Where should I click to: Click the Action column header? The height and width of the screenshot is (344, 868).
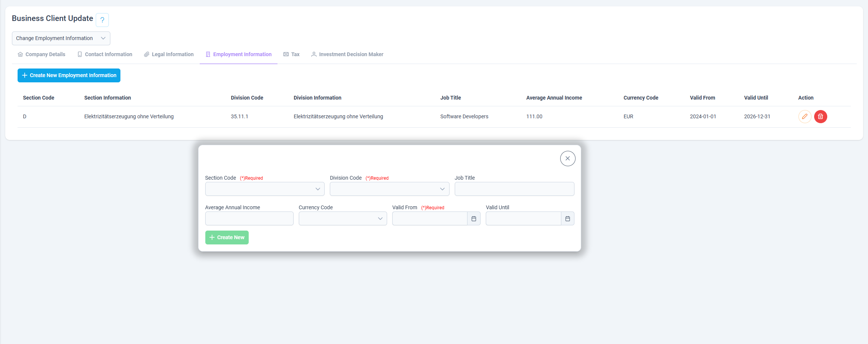click(806, 98)
